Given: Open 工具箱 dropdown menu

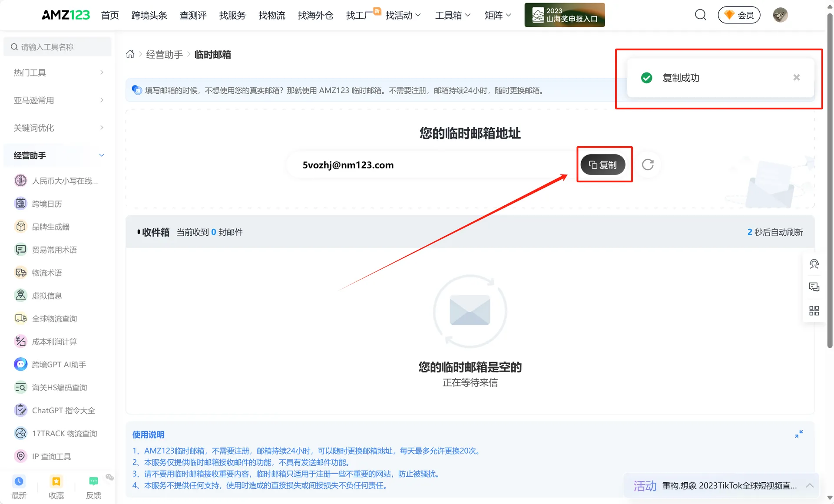Looking at the screenshot, I should (x=453, y=15).
